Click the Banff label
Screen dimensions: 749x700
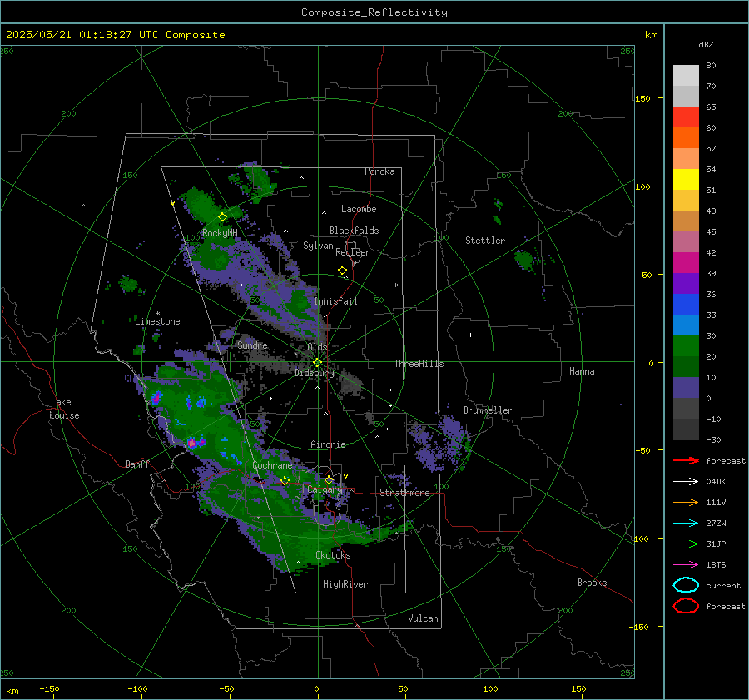pos(137,464)
